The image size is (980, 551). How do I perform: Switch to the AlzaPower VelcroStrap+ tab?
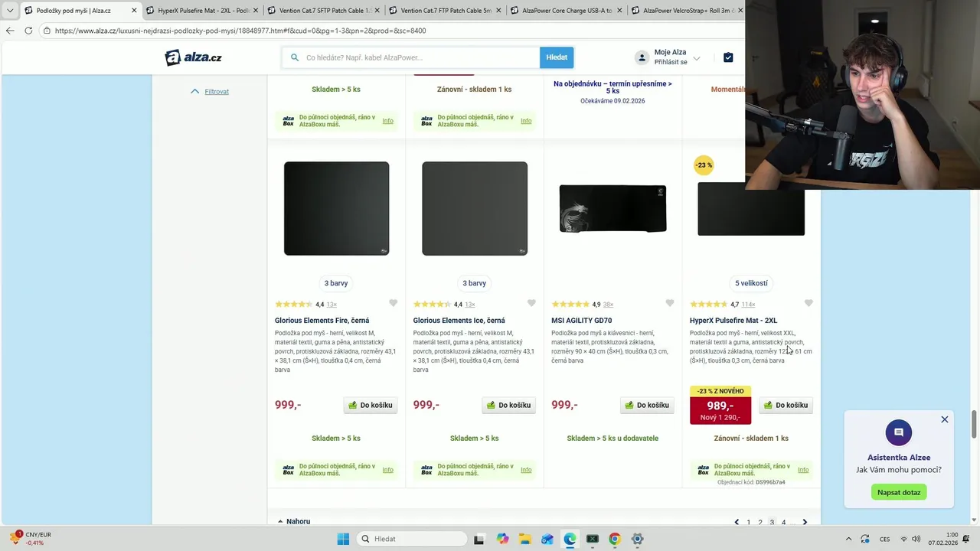click(687, 11)
